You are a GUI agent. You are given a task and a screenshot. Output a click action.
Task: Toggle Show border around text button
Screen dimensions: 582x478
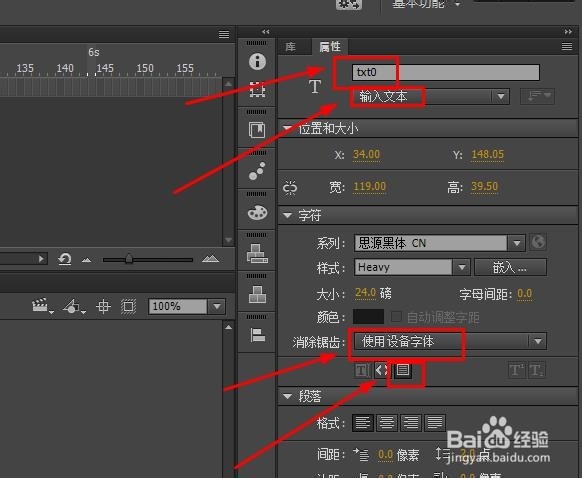point(403,370)
